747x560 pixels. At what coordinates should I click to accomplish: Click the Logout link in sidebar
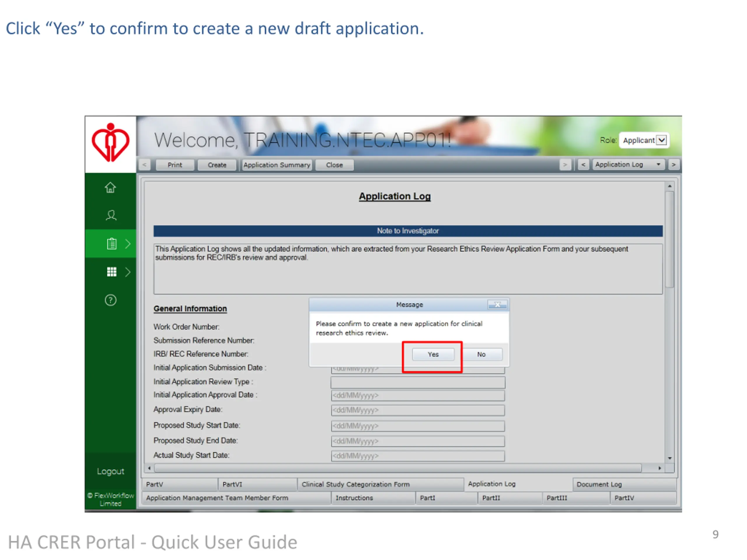110,471
